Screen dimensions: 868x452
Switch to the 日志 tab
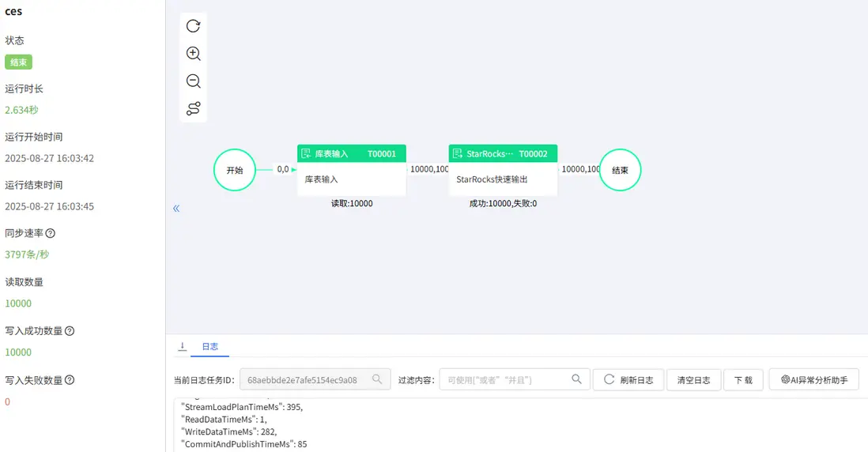[209, 347]
